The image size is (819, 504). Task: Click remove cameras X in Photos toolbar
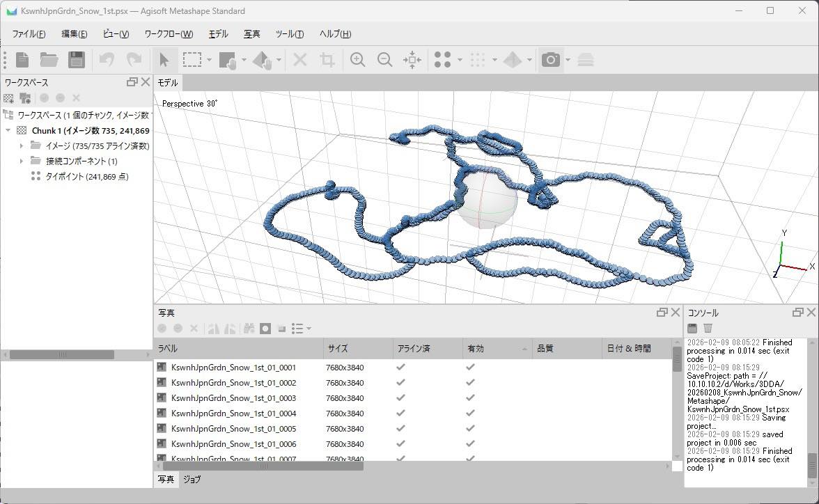click(194, 329)
